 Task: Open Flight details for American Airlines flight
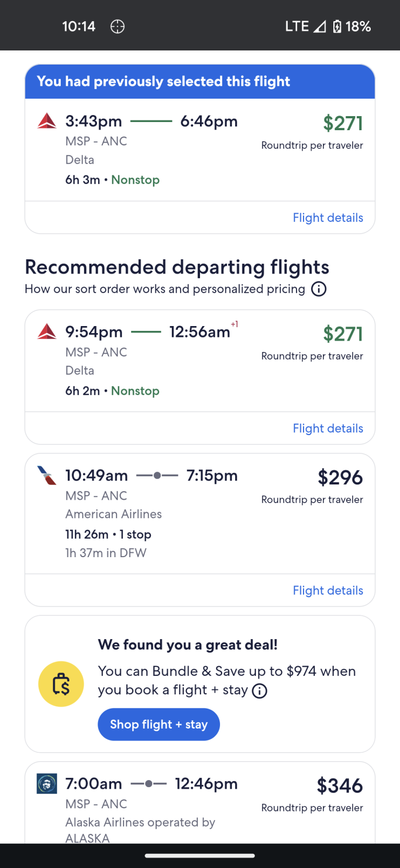(328, 590)
